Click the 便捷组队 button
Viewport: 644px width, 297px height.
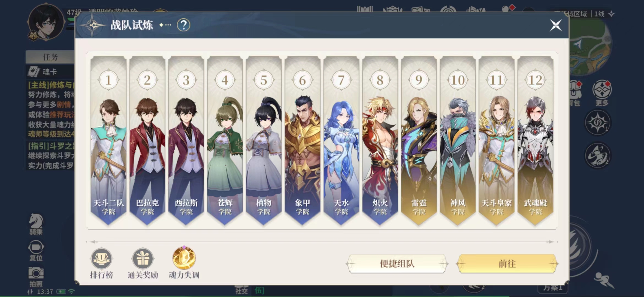coord(397,264)
